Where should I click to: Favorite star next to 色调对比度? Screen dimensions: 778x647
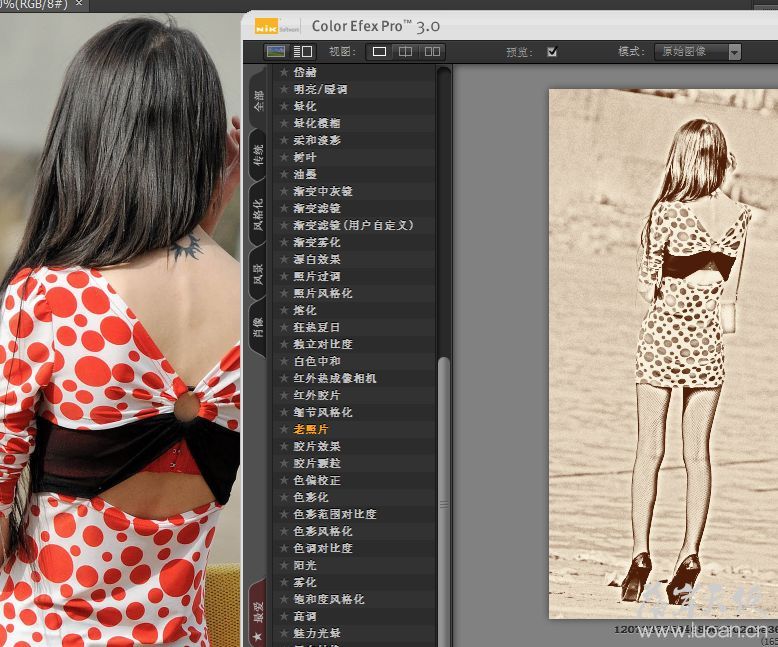(284, 548)
